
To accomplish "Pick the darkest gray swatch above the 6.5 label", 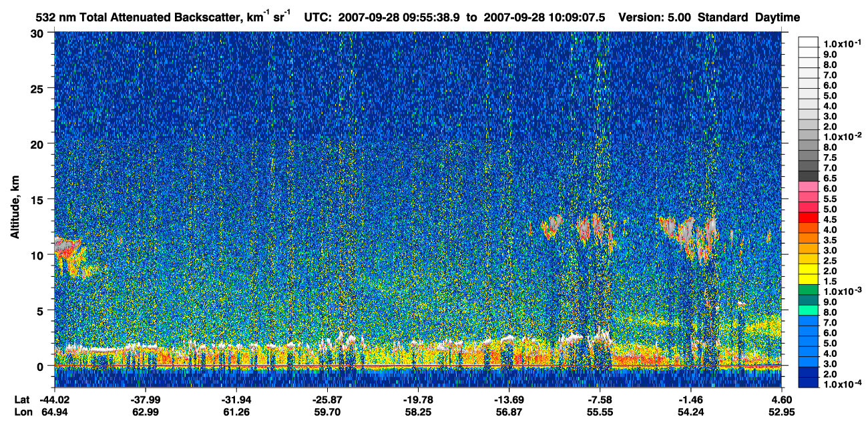I will [808, 175].
